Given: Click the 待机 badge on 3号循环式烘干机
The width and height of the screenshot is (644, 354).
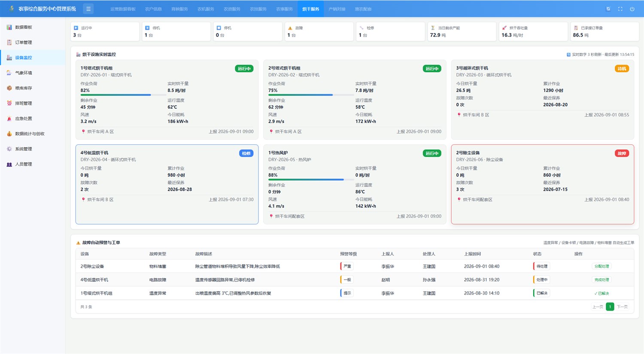Looking at the screenshot, I should (622, 69).
